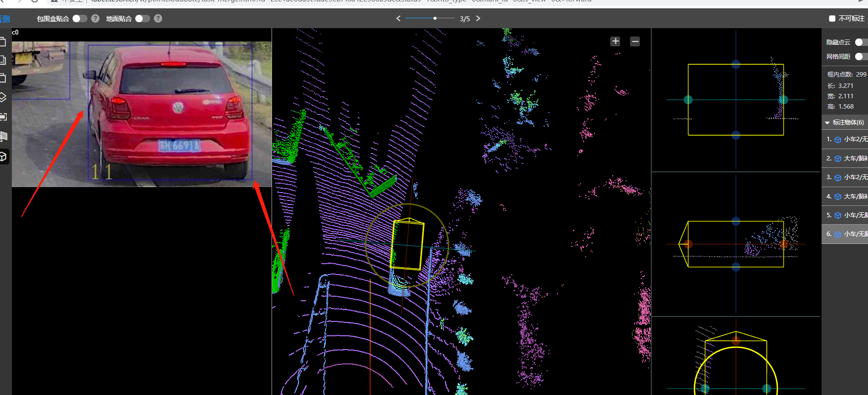The image size is (868, 395).
Task: Toggle the 包围盒贴合 switch
Action: pyautogui.click(x=79, y=19)
